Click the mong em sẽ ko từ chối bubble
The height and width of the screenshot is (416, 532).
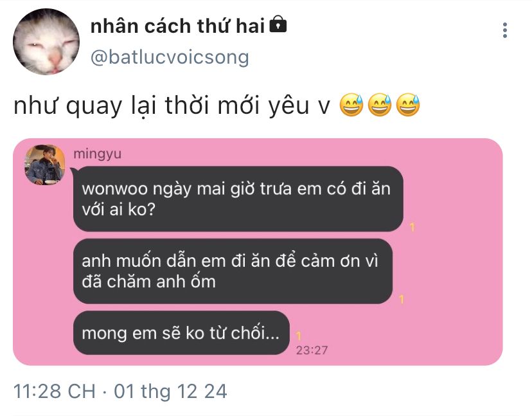pos(181,333)
